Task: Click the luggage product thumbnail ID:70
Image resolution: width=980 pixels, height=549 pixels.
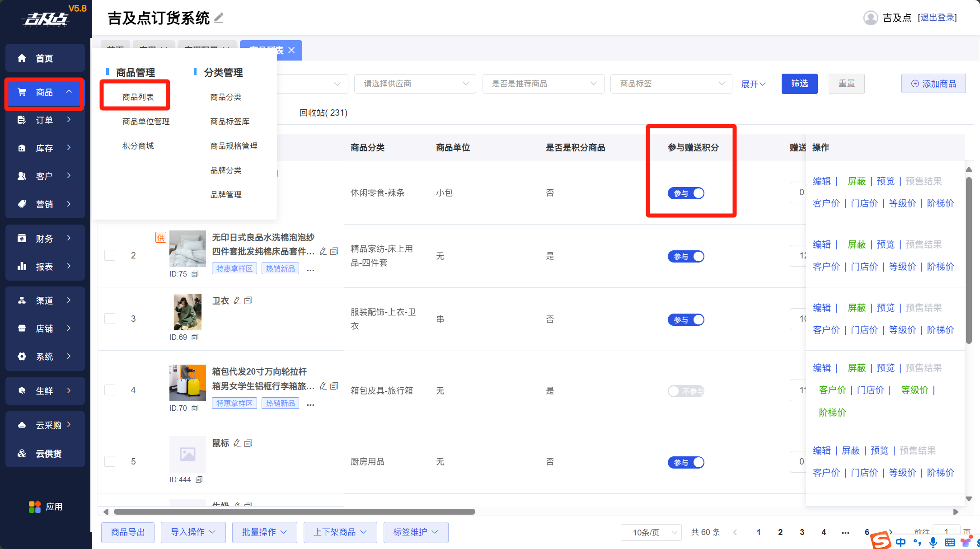Action: click(x=188, y=383)
